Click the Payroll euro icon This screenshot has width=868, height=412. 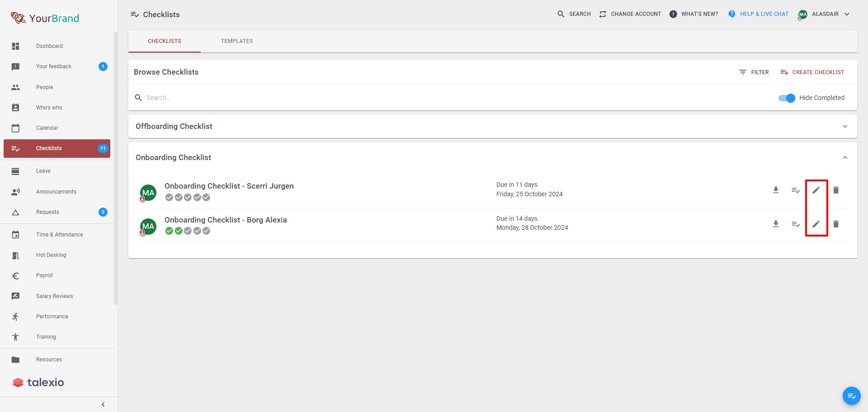tap(15, 275)
